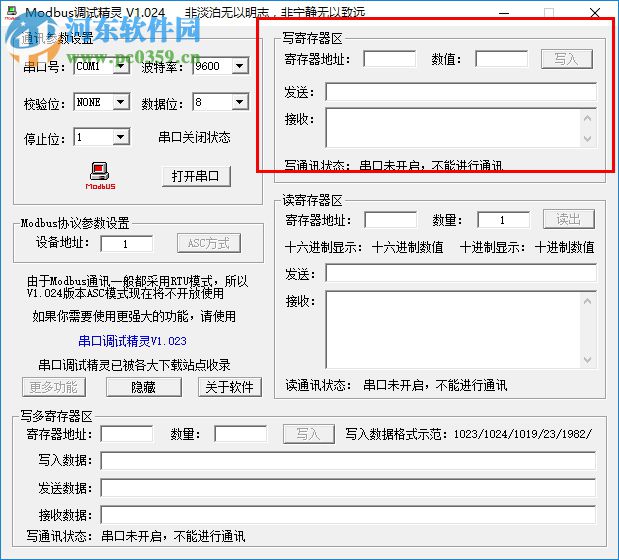Screen dimensions: 619x560
Task: Open the 串口号 COM1 dropdown
Action: point(121,66)
